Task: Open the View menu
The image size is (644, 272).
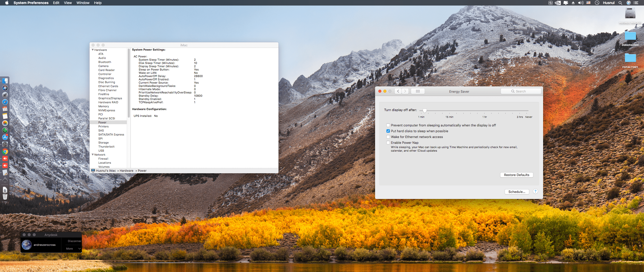Action: 68,3
